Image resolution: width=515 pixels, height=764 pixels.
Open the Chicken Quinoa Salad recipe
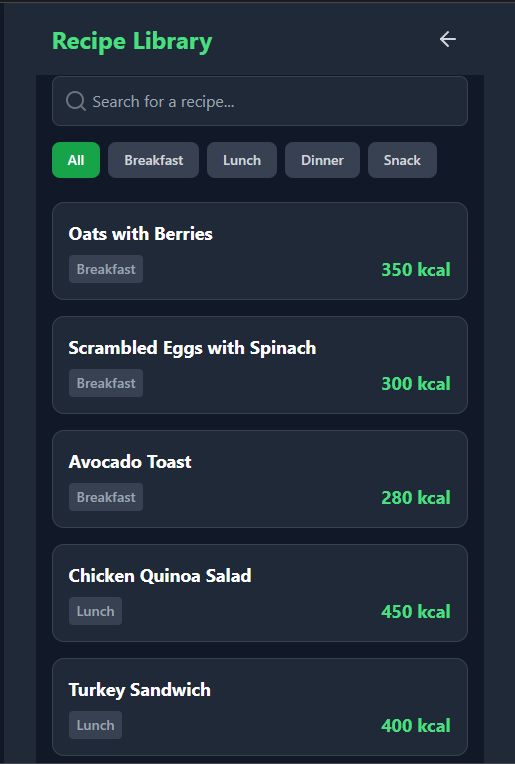coord(260,593)
